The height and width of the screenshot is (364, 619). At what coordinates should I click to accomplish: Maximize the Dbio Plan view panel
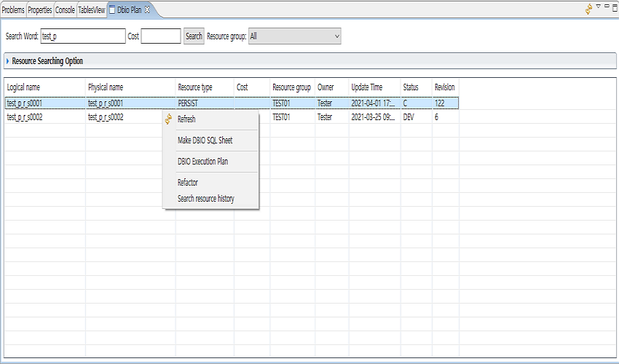[x=615, y=7]
